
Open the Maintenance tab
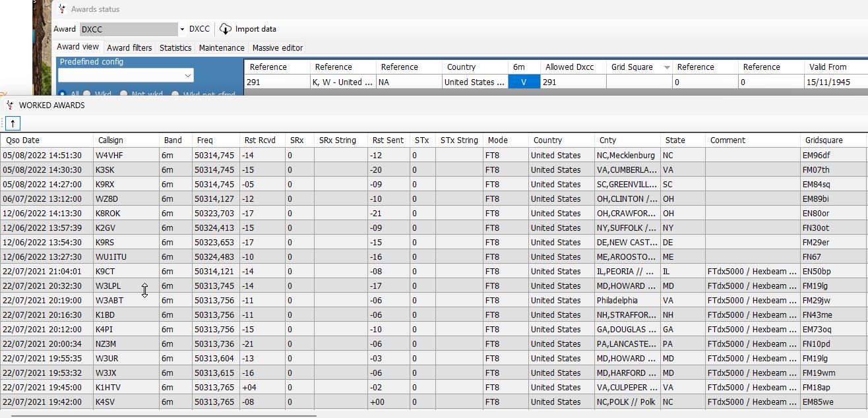click(222, 47)
